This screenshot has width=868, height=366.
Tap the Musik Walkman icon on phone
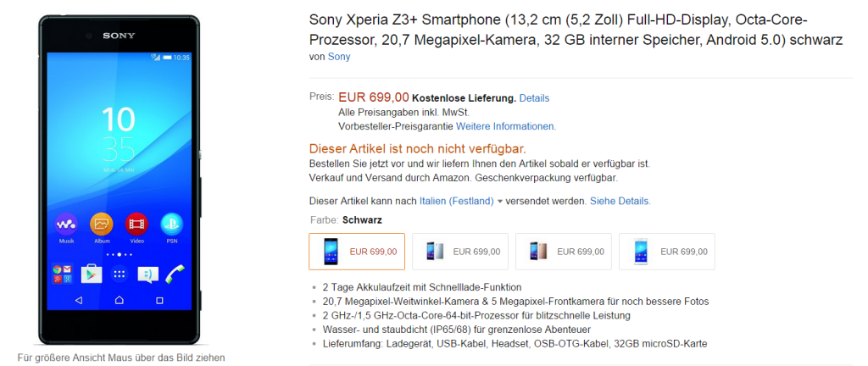[66, 224]
